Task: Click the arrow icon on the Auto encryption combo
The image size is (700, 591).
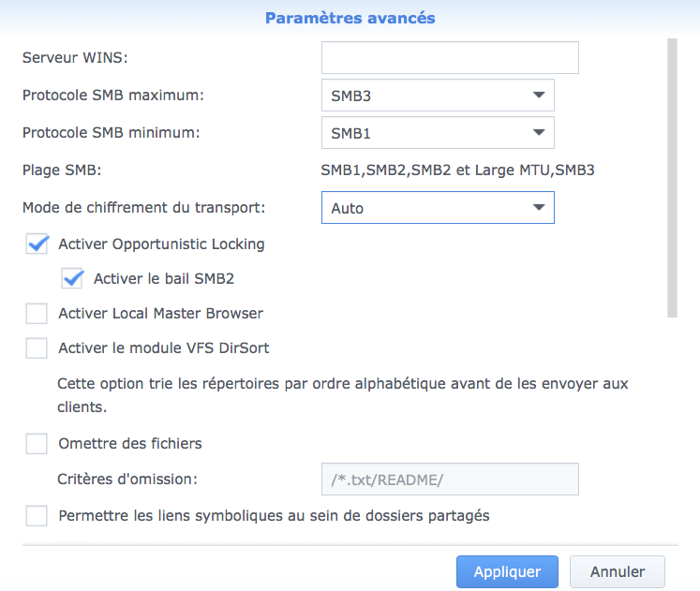Action: tap(539, 207)
